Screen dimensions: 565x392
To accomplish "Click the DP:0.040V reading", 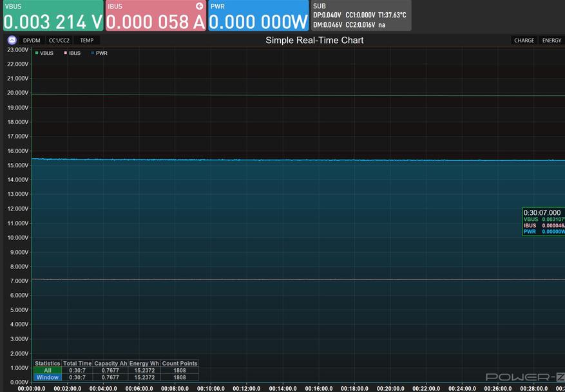I will pyautogui.click(x=327, y=15).
